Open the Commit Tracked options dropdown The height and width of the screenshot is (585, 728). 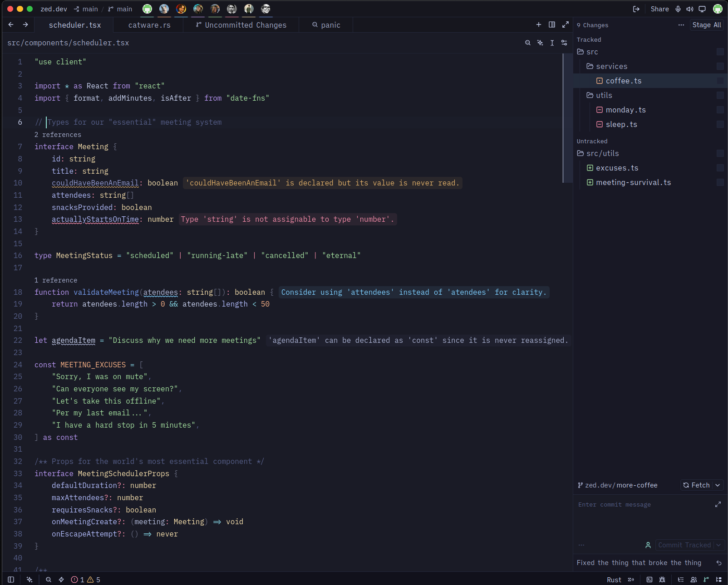(x=718, y=545)
